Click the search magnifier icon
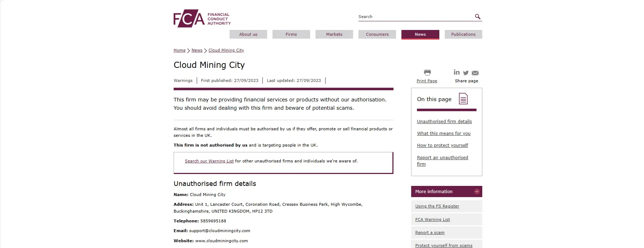The height and width of the screenshot is (248, 644). tap(478, 17)
